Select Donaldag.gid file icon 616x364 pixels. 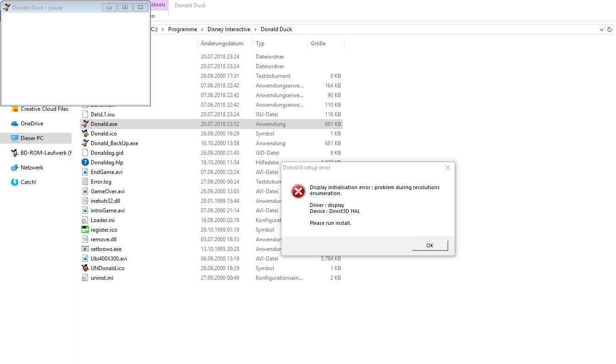85,153
